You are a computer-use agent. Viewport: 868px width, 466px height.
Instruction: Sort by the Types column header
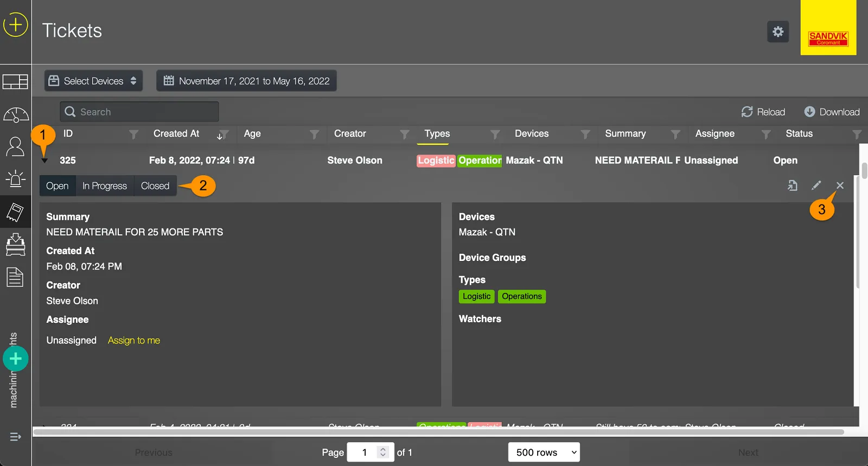[437, 133]
